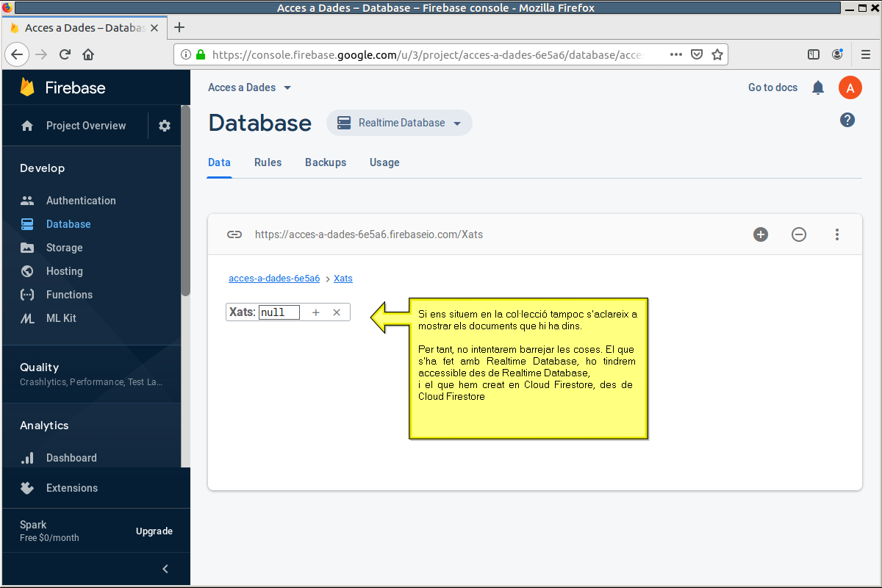Image resolution: width=882 pixels, height=588 pixels.
Task: Cancel the Xats edit with the X
Action: [337, 312]
